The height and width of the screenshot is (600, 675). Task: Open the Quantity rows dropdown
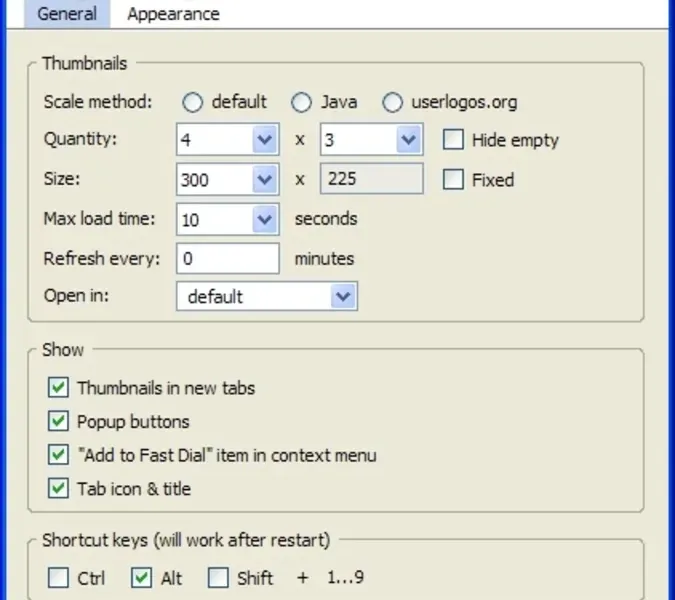tap(407, 140)
